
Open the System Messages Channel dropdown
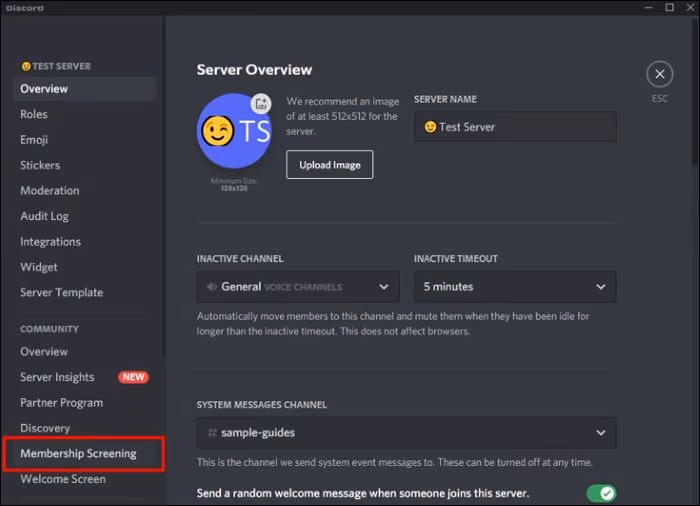tap(406, 433)
